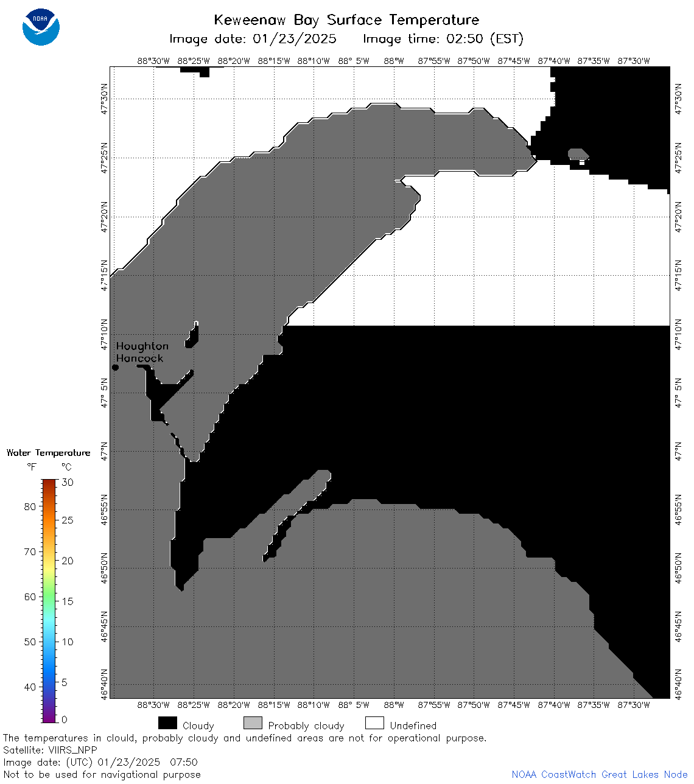Open the NOAA CoastWatch Great Lakes Node link
694x784 pixels.
click(600, 774)
